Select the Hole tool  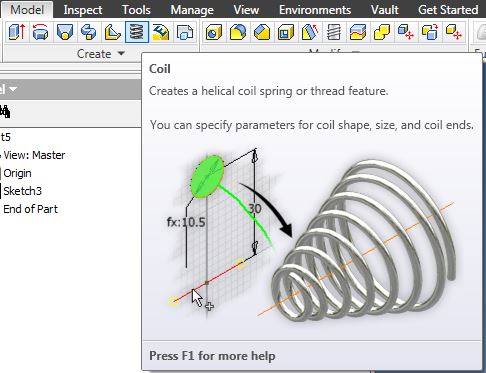coord(214,32)
